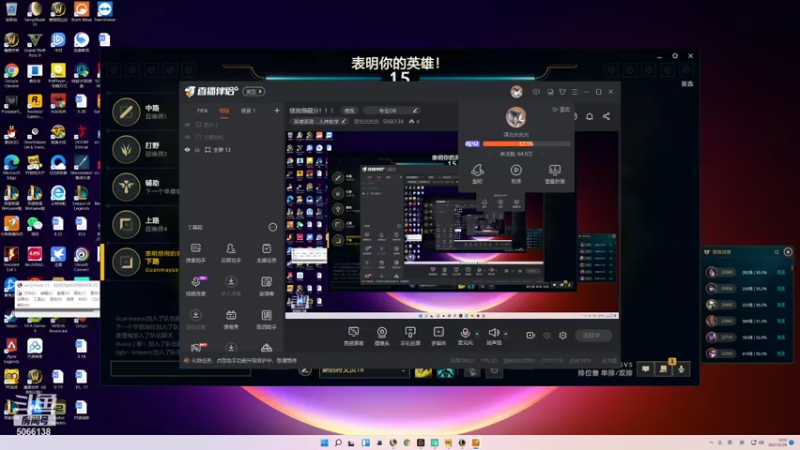
Task: Click the message icon in the title bar
Action: (536, 92)
